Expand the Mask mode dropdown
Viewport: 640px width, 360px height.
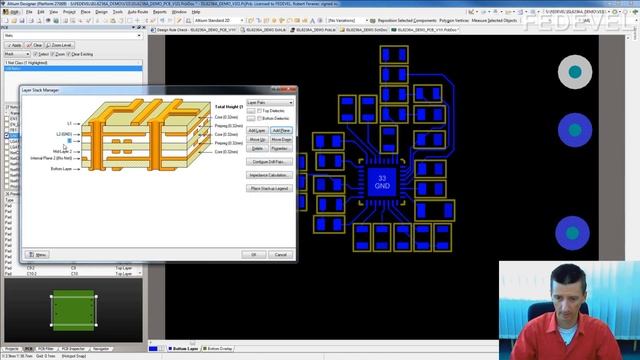[x=17, y=54]
